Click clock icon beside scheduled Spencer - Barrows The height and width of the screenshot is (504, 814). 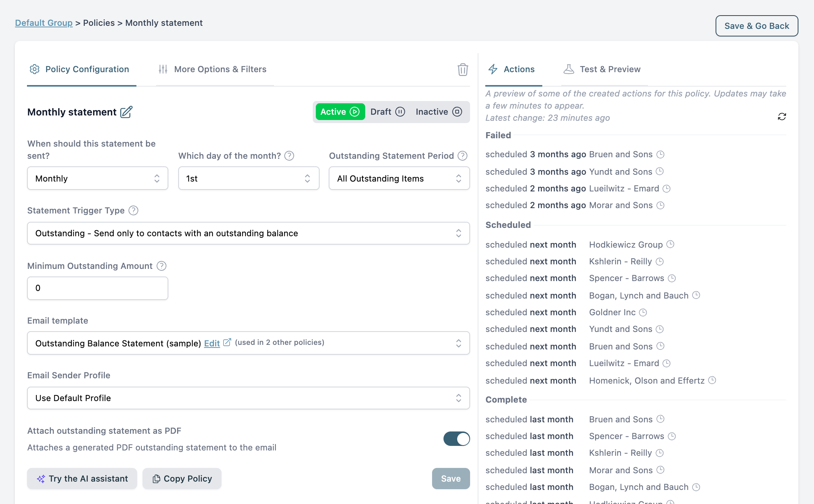(672, 278)
